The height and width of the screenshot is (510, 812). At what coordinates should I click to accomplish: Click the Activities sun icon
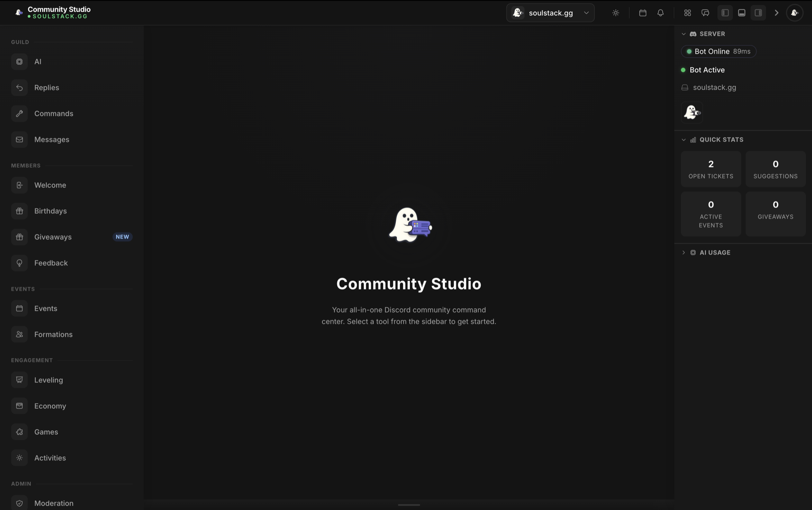[19, 458]
